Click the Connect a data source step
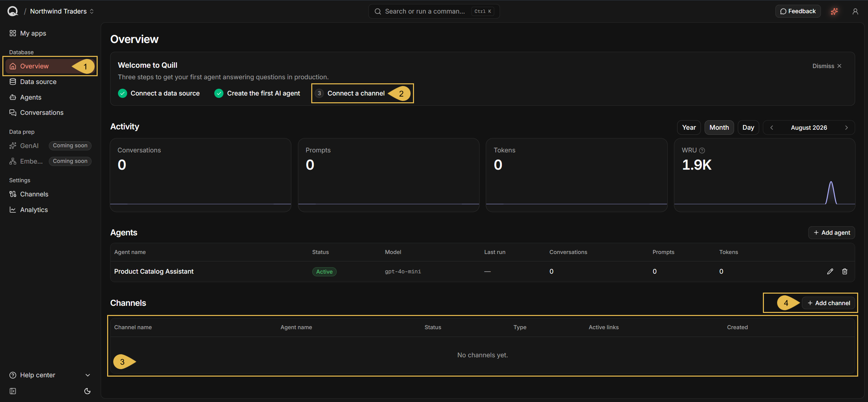 pos(159,93)
